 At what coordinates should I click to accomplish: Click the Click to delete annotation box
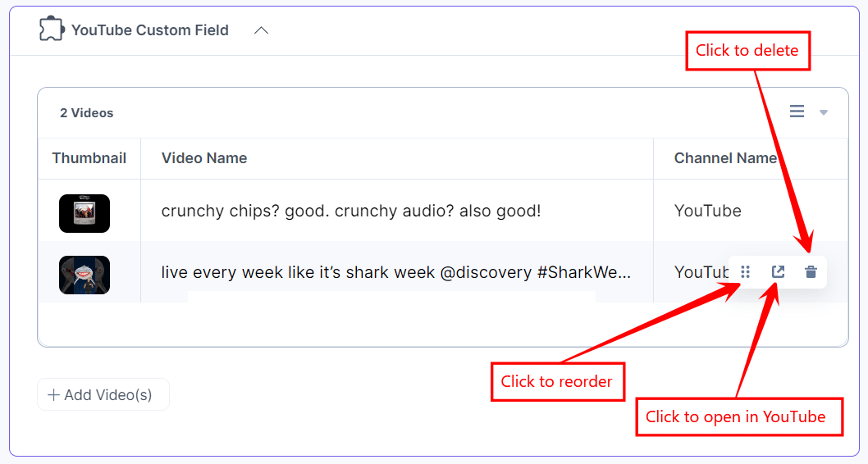tap(748, 51)
